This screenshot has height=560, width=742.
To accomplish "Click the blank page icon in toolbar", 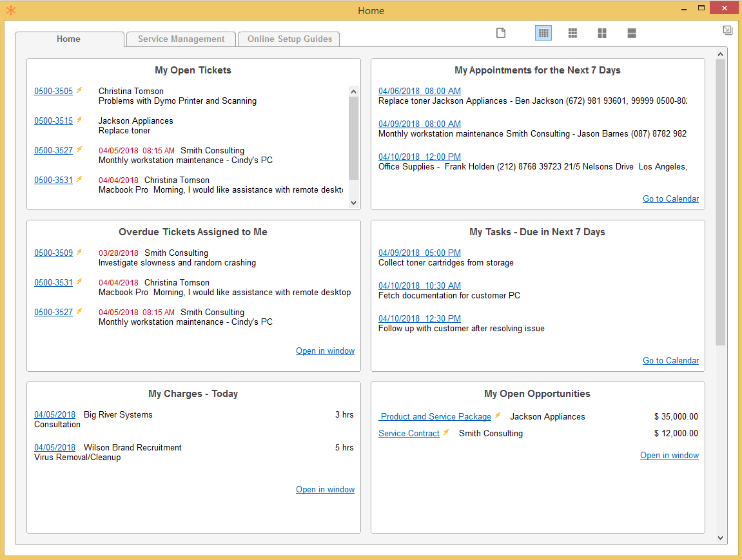I will [x=501, y=33].
